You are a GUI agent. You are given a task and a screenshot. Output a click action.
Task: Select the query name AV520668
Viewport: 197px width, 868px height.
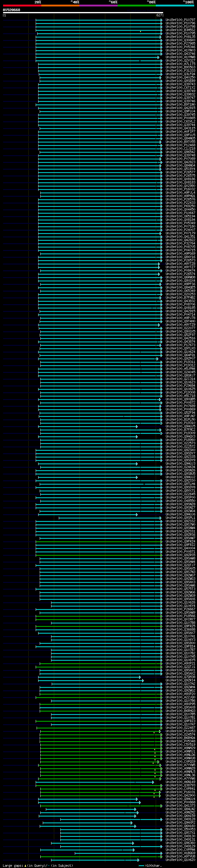tap(11, 10)
